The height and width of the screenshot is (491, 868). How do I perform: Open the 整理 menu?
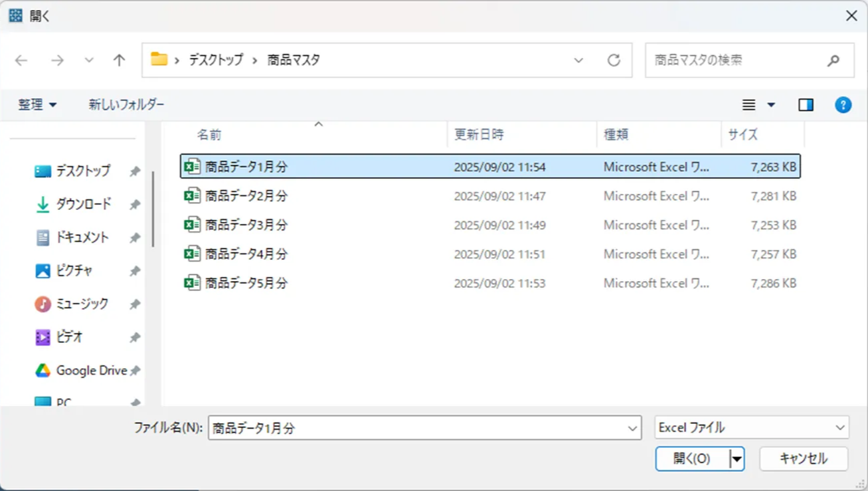(x=37, y=105)
